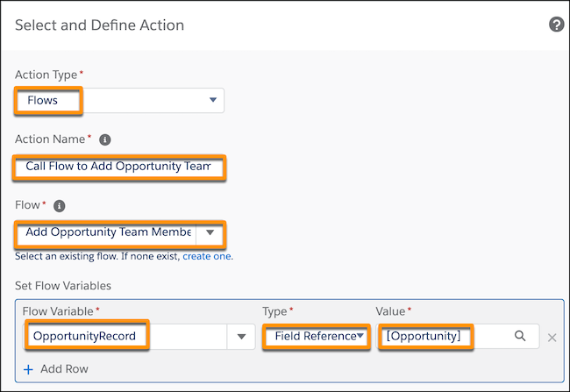This screenshot has width=570, height=392.
Task: Open the help question mark icon
Action: (x=556, y=25)
